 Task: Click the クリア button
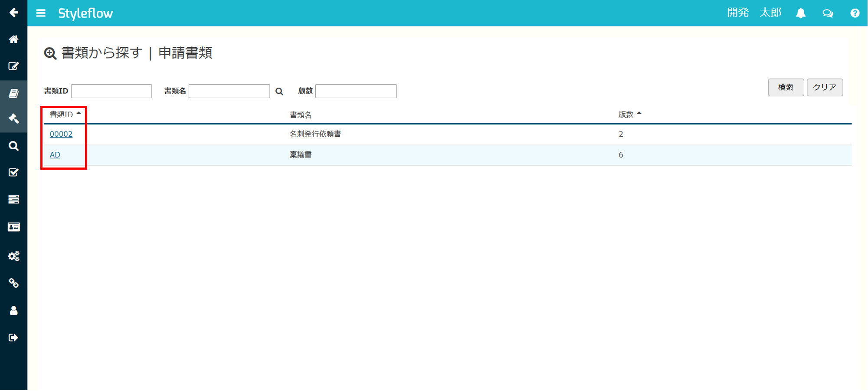click(825, 87)
